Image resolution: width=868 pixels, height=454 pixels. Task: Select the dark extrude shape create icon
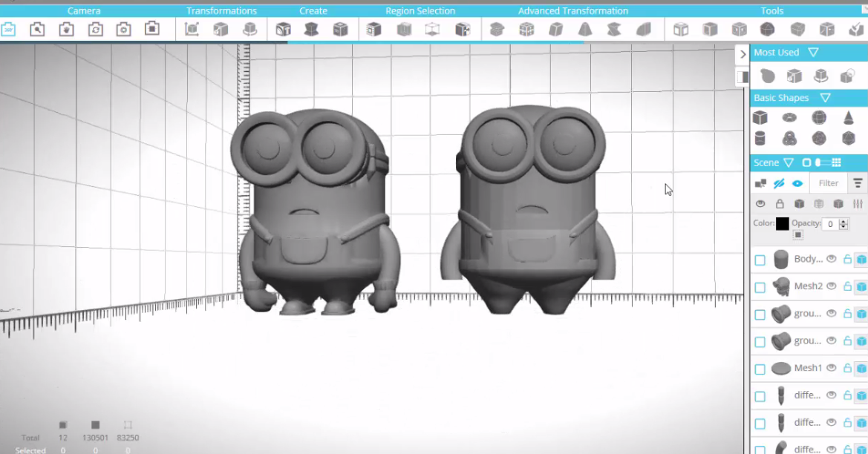(311, 30)
